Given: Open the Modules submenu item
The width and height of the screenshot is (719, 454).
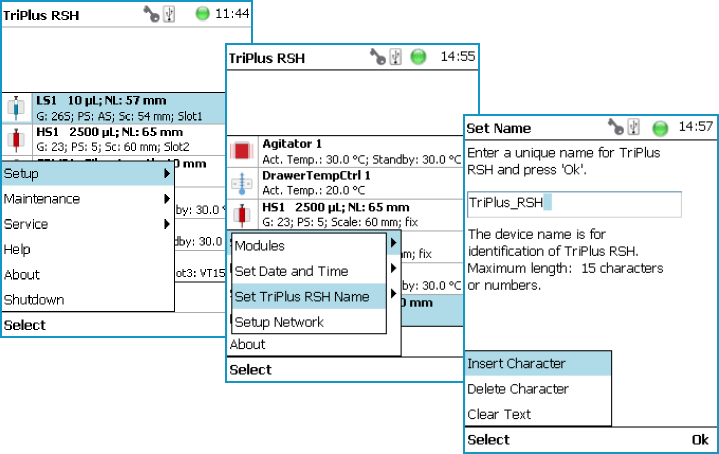Looking at the screenshot, I should click(309, 246).
